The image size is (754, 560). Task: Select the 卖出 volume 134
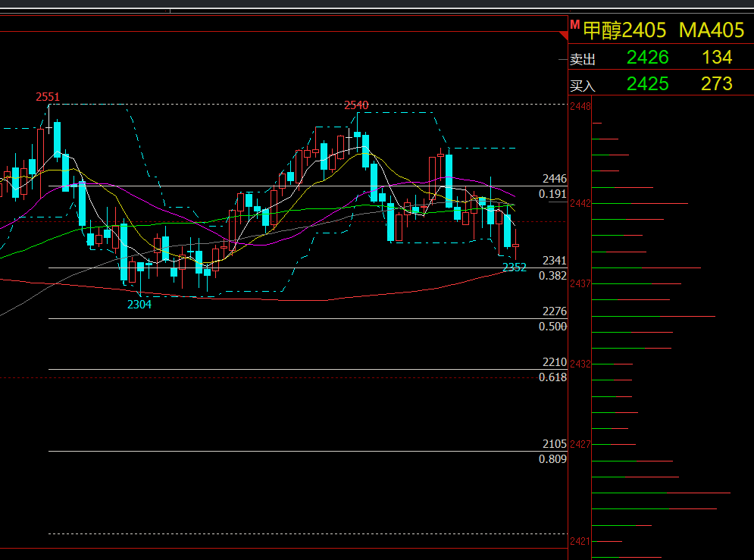(x=716, y=58)
